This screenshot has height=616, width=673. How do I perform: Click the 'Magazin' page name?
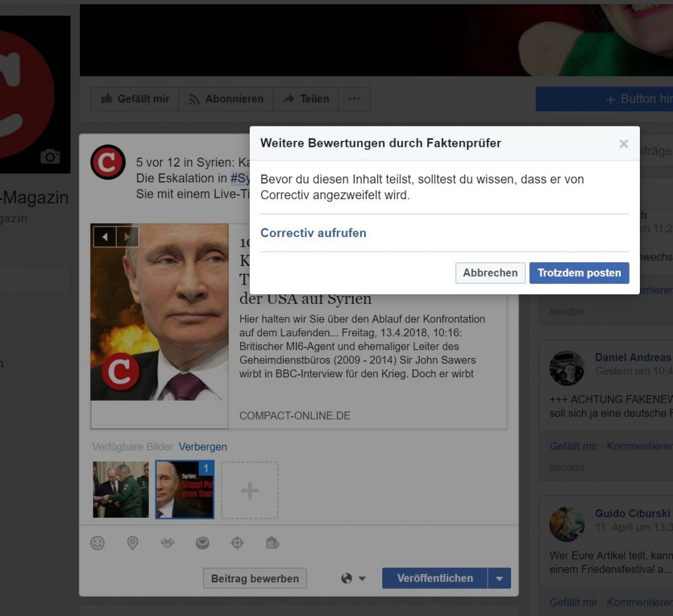pos(35,197)
